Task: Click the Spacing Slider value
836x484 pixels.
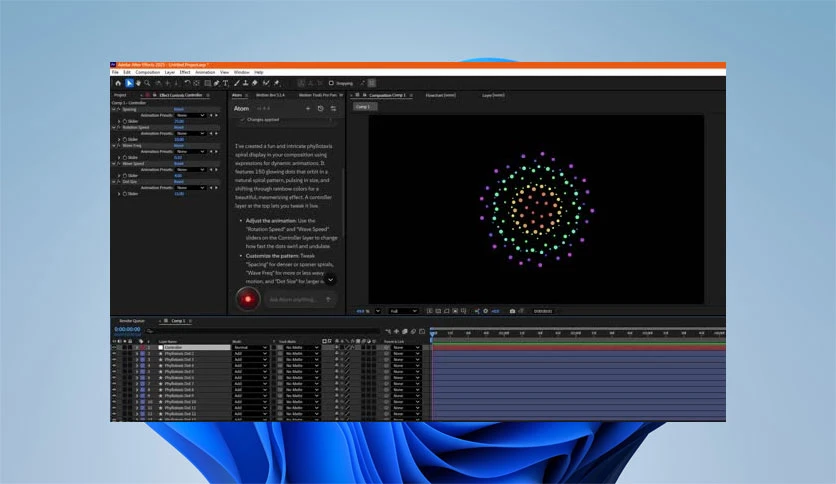Action: click(179, 122)
